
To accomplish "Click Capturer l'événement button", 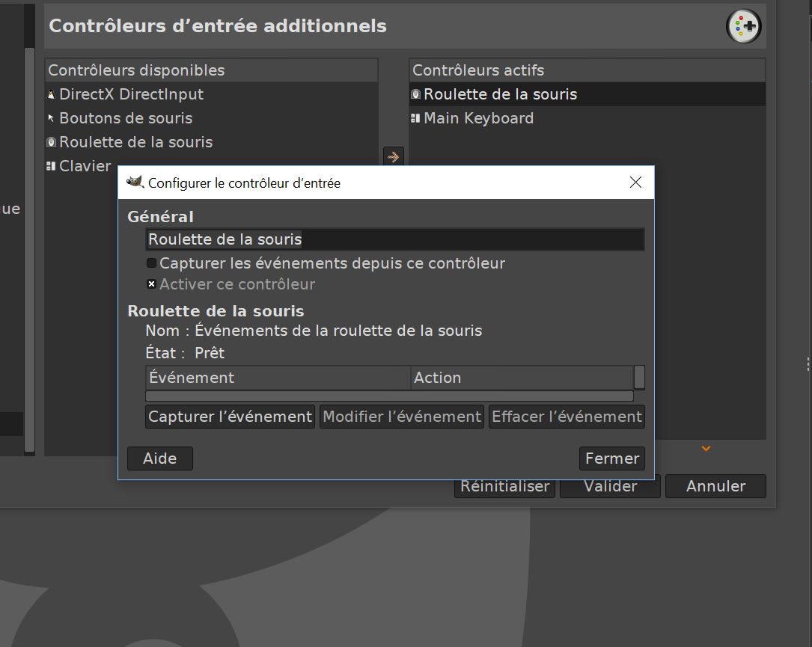I will click(x=230, y=417).
